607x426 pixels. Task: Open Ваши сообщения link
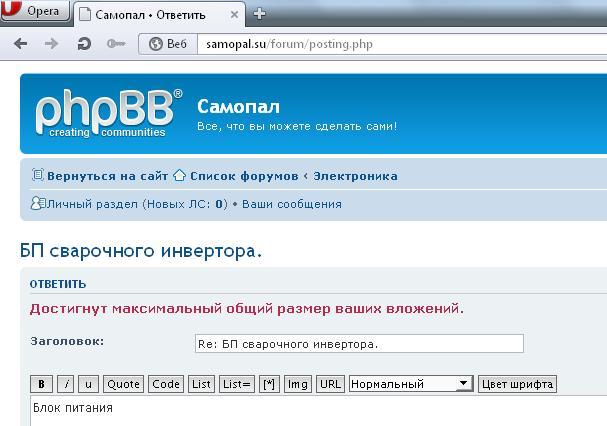292,204
